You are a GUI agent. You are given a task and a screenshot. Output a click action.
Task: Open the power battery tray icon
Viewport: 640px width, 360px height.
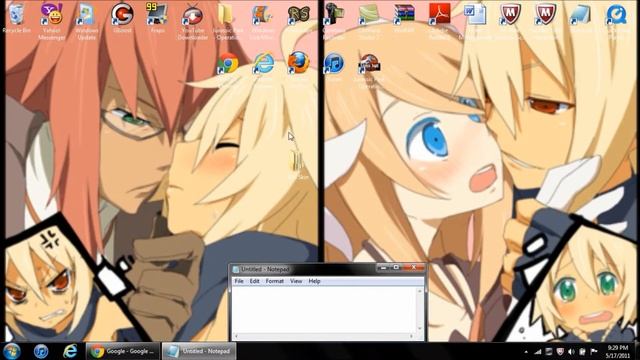tap(583, 351)
